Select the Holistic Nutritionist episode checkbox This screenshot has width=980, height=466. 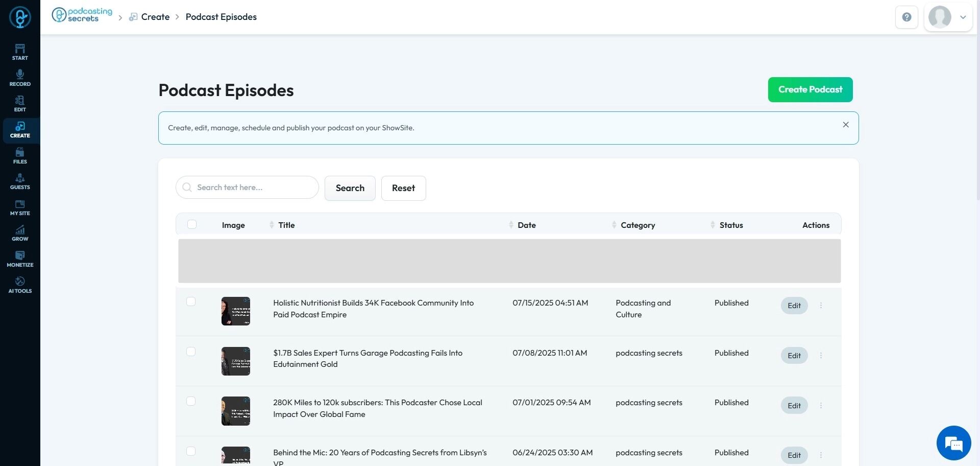pyautogui.click(x=191, y=301)
